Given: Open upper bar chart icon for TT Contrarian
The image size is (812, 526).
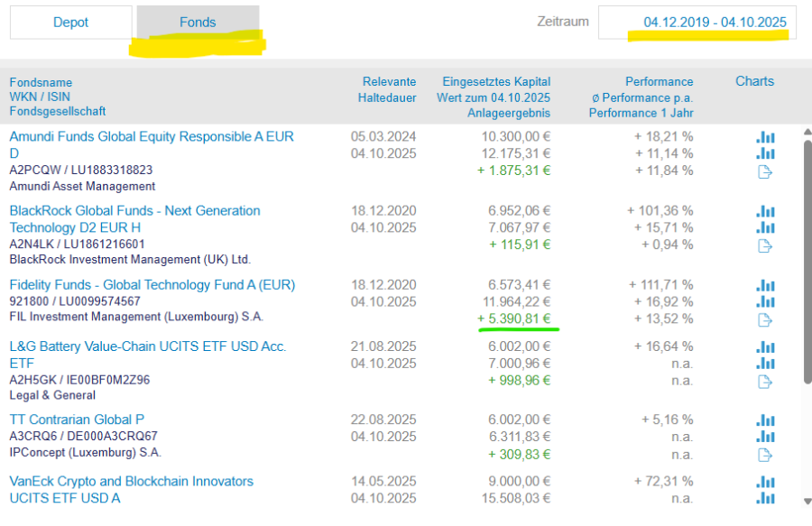Looking at the screenshot, I should pos(765,420).
